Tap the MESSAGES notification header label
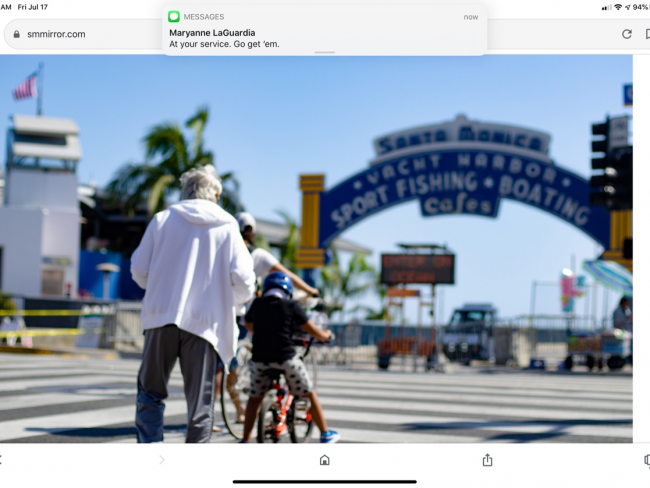The height and width of the screenshot is (488, 650). (x=204, y=17)
